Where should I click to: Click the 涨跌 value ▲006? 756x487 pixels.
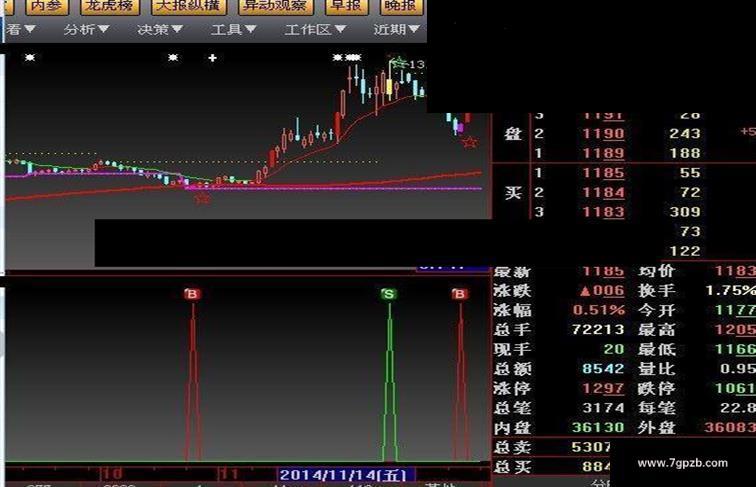[x=602, y=291]
